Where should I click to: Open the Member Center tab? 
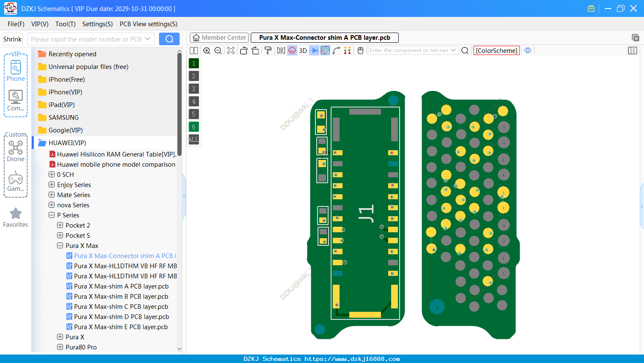tap(219, 38)
